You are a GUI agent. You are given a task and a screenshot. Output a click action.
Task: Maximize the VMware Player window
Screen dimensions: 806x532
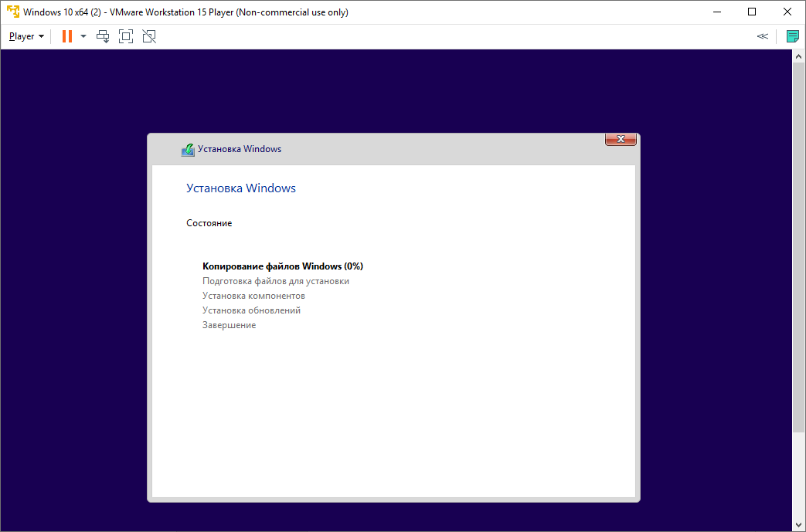tap(751, 12)
